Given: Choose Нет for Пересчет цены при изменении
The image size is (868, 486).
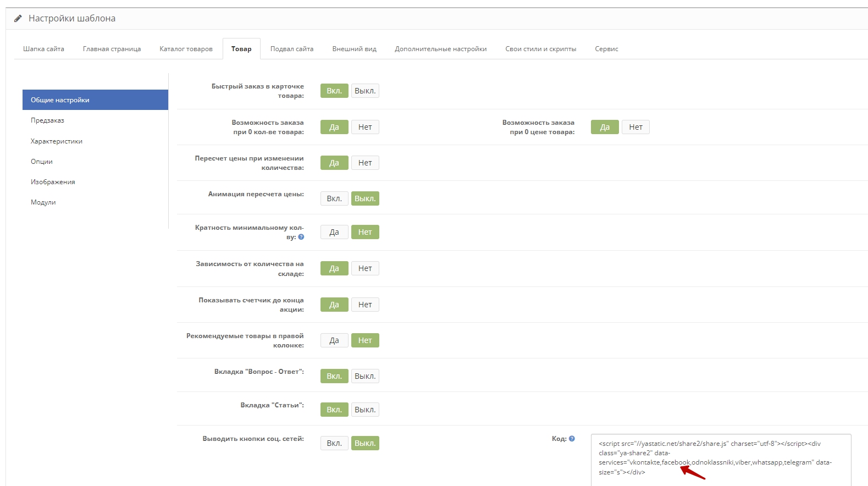Looking at the screenshot, I should pyautogui.click(x=365, y=163).
